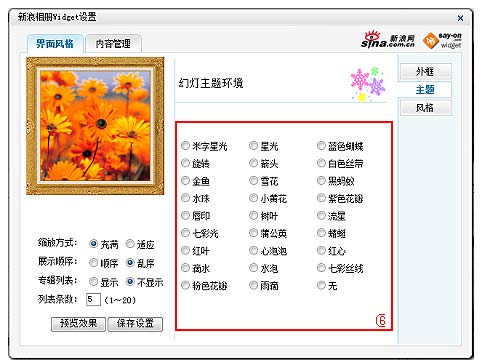Choose the 流星 theme

click(x=321, y=215)
